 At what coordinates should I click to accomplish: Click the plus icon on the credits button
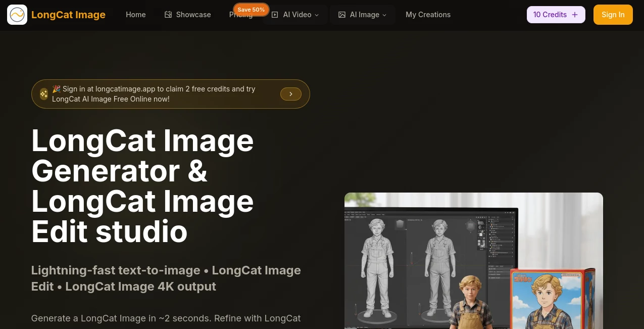pos(575,15)
